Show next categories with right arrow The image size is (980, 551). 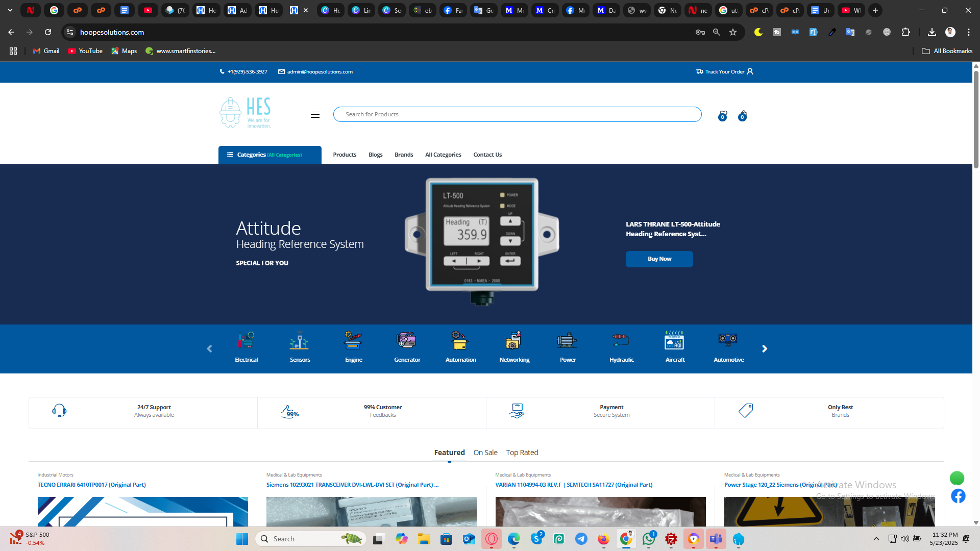pyautogui.click(x=765, y=348)
